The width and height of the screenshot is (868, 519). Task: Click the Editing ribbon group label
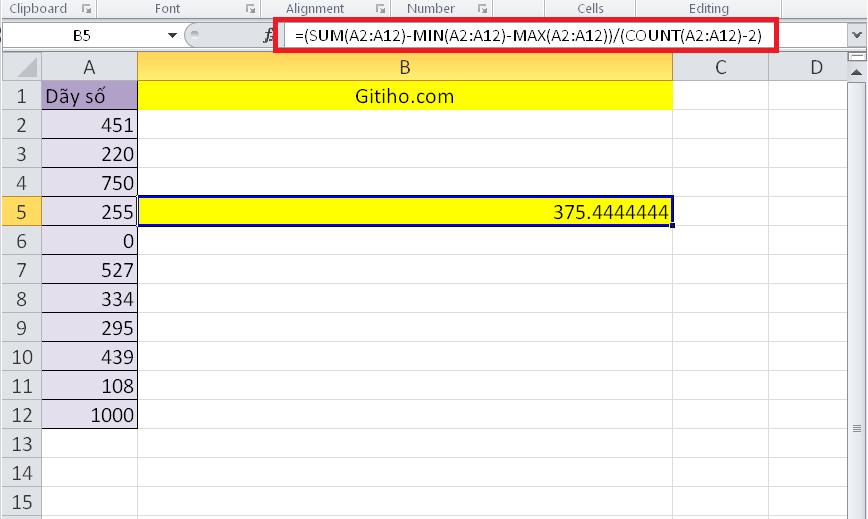click(709, 8)
